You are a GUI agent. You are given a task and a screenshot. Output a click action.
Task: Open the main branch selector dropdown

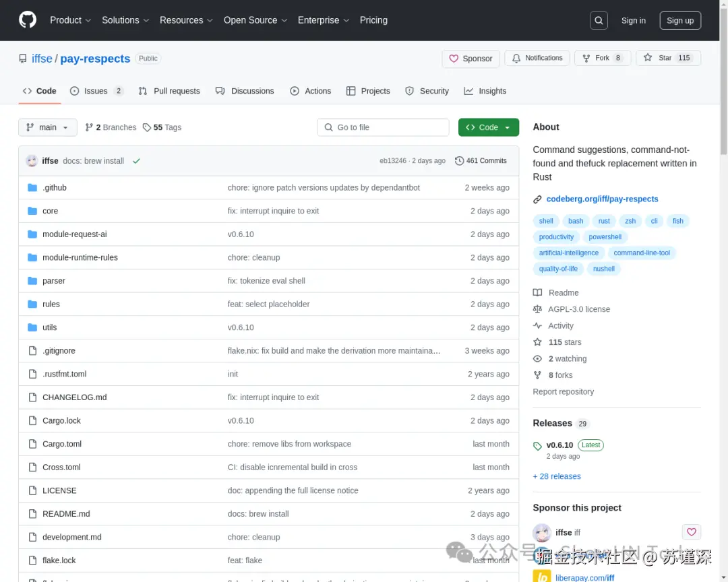(x=47, y=127)
